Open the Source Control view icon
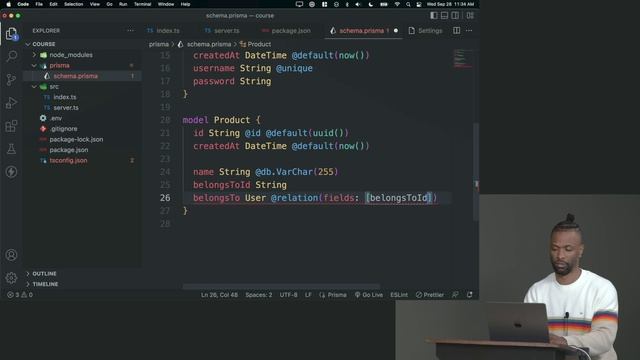 pos(11,79)
